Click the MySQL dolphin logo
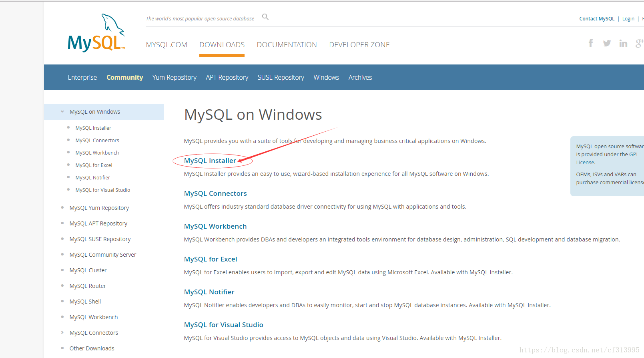The width and height of the screenshot is (644, 358). (x=96, y=33)
